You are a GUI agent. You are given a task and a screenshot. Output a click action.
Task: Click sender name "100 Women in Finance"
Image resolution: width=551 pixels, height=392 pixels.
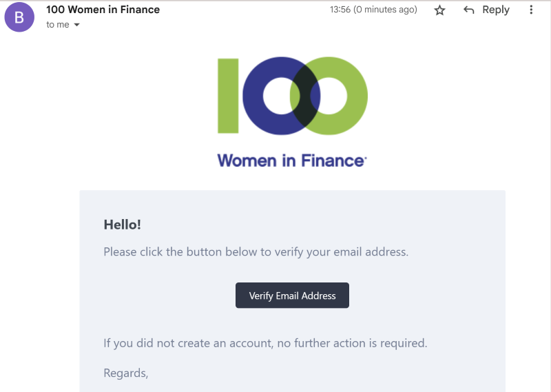(x=103, y=10)
